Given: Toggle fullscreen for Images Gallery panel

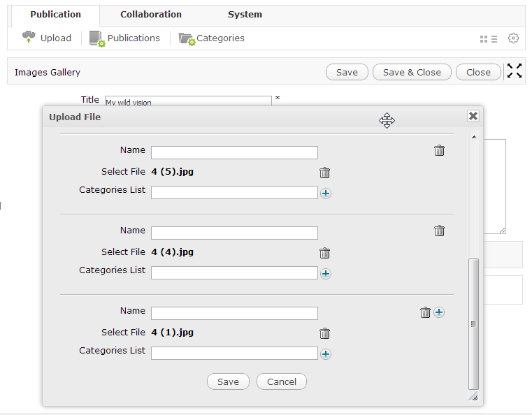Looking at the screenshot, I should pyautogui.click(x=515, y=71).
